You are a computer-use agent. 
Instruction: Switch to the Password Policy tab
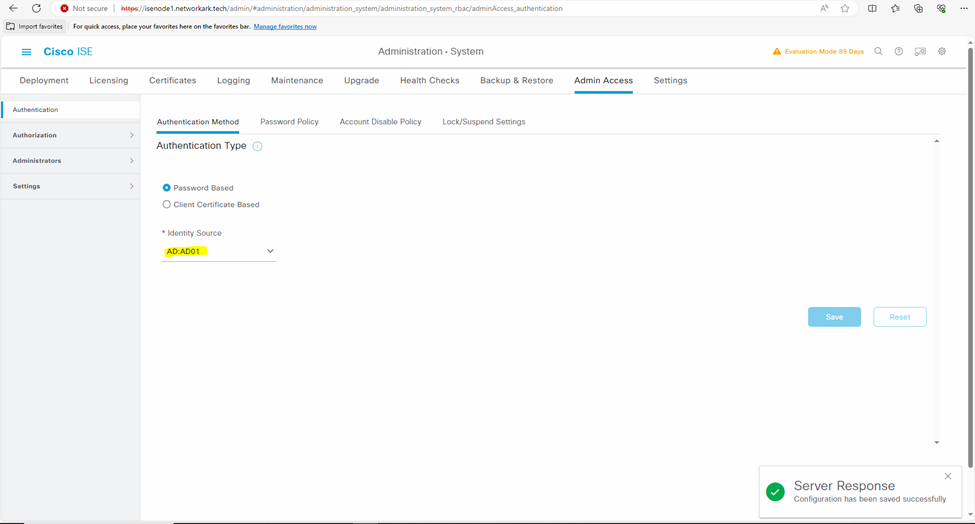click(x=289, y=122)
